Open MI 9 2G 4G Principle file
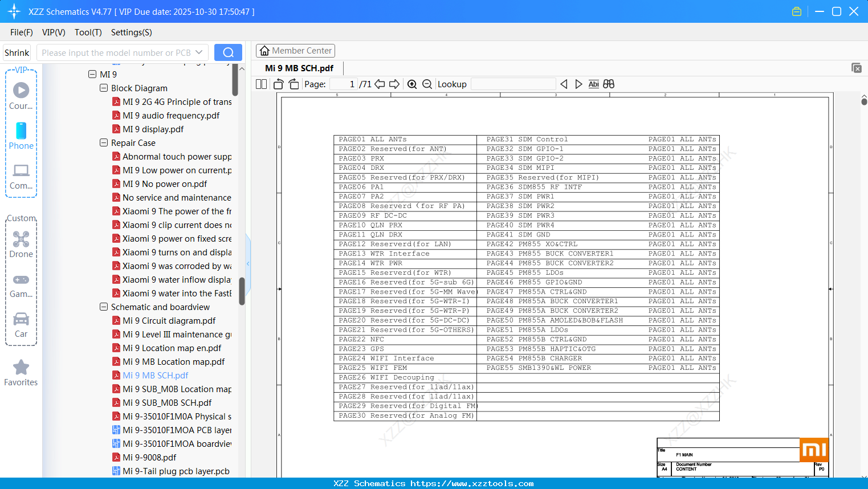 (x=172, y=102)
